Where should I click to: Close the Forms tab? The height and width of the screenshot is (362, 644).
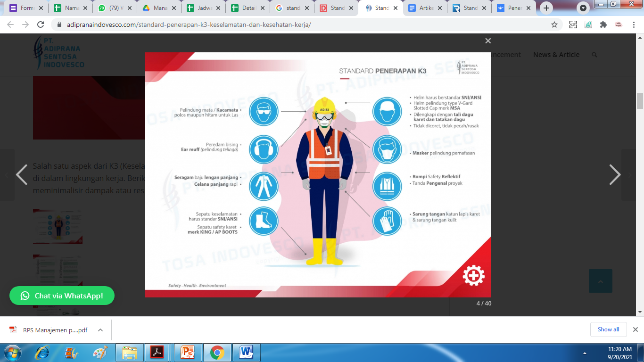pyautogui.click(x=41, y=8)
